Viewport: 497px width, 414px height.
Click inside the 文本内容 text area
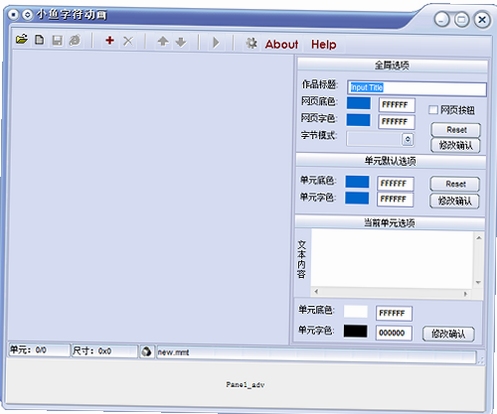tap(392, 259)
